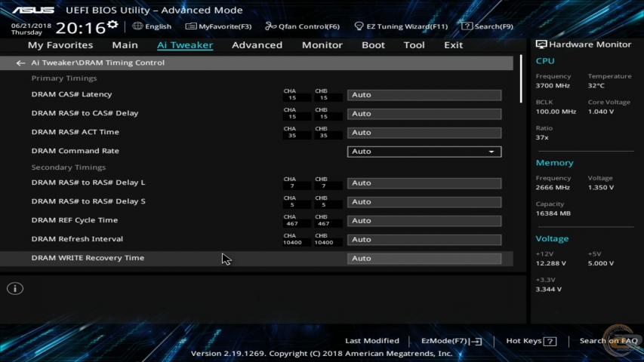Click the EZ Tuning Wizard bulb icon
The height and width of the screenshot is (362, 644).
point(359,26)
